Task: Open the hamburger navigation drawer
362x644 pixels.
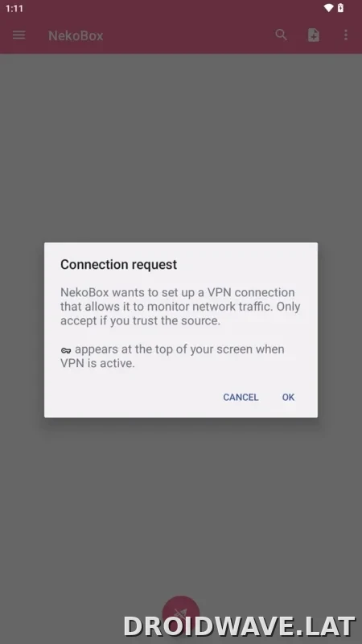Action: coord(19,35)
